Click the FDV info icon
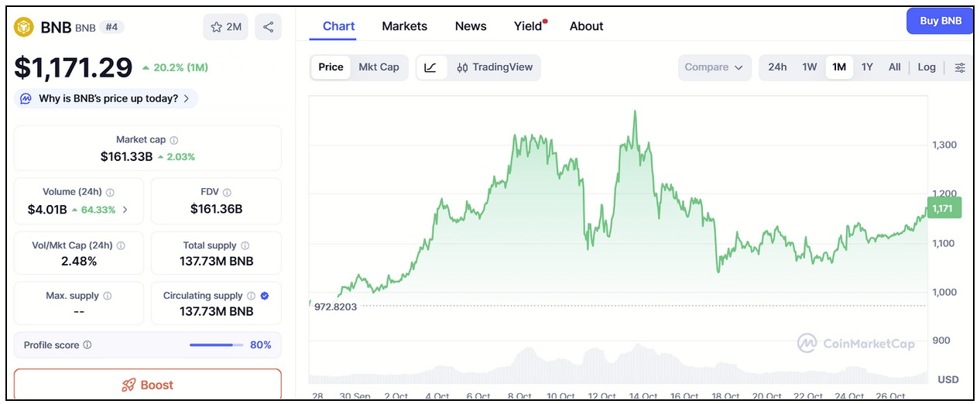The height and width of the screenshot is (404, 980). [227, 192]
